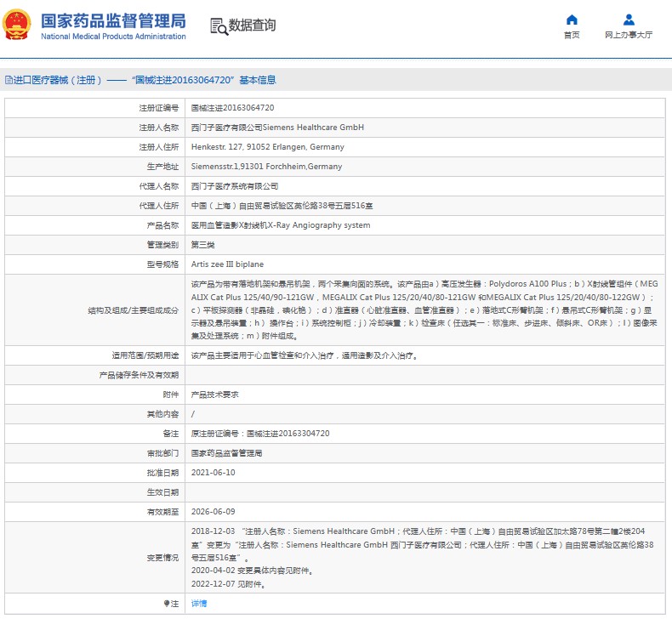Click the 产品储存条件及有效期 label

pos(139,375)
